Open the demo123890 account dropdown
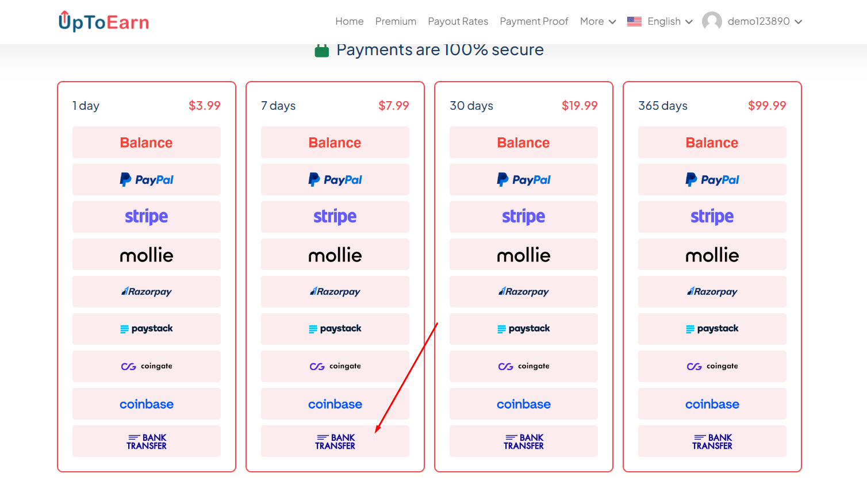The image size is (867, 504). 764,22
